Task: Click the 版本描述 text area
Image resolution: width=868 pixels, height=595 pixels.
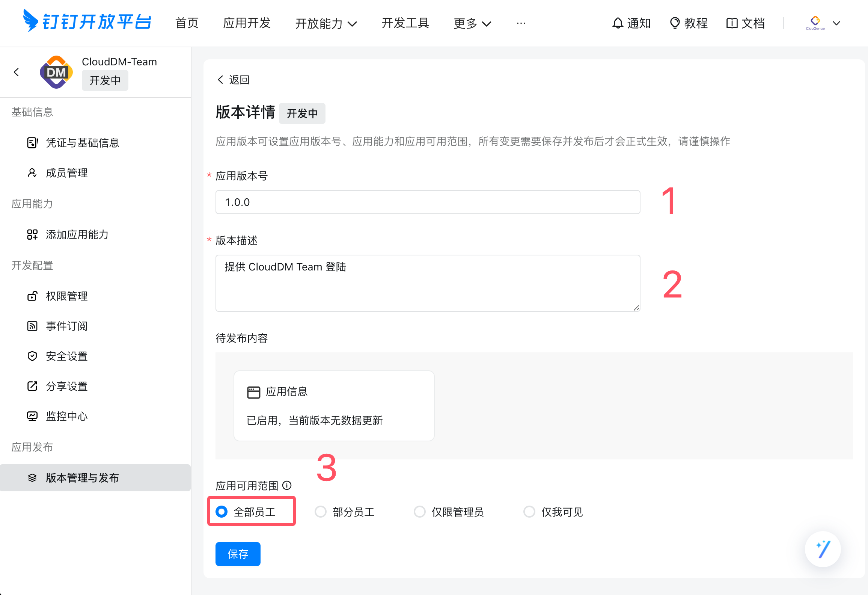Action: 428,283
